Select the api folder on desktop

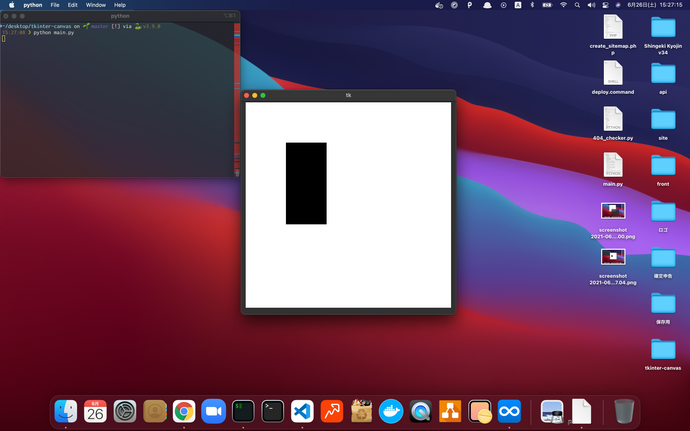click(663, 73)
